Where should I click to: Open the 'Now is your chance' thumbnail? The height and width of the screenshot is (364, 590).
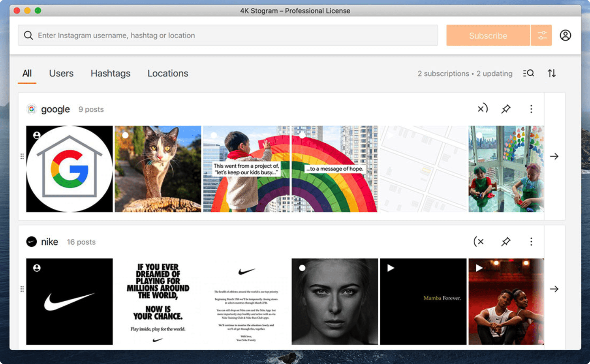click(158, 302)
